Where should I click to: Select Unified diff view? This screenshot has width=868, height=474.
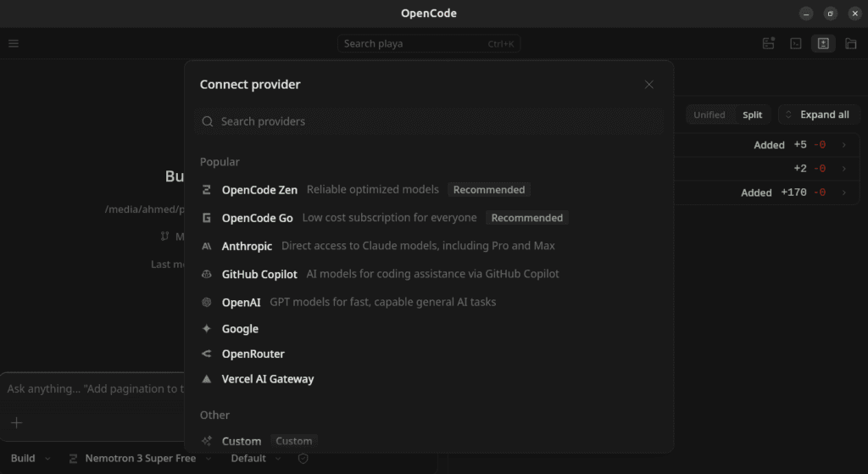(709, 115)
